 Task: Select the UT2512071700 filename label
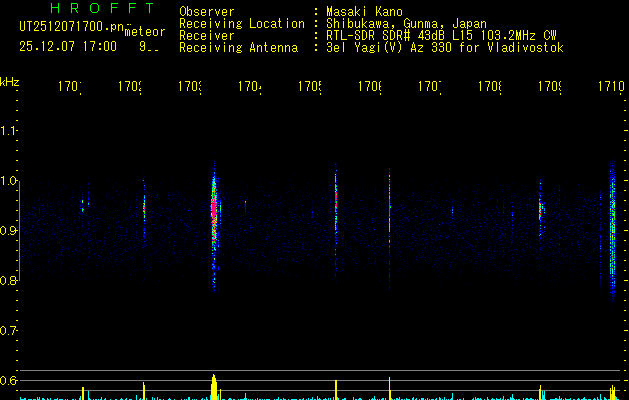[x=68, y=26]
